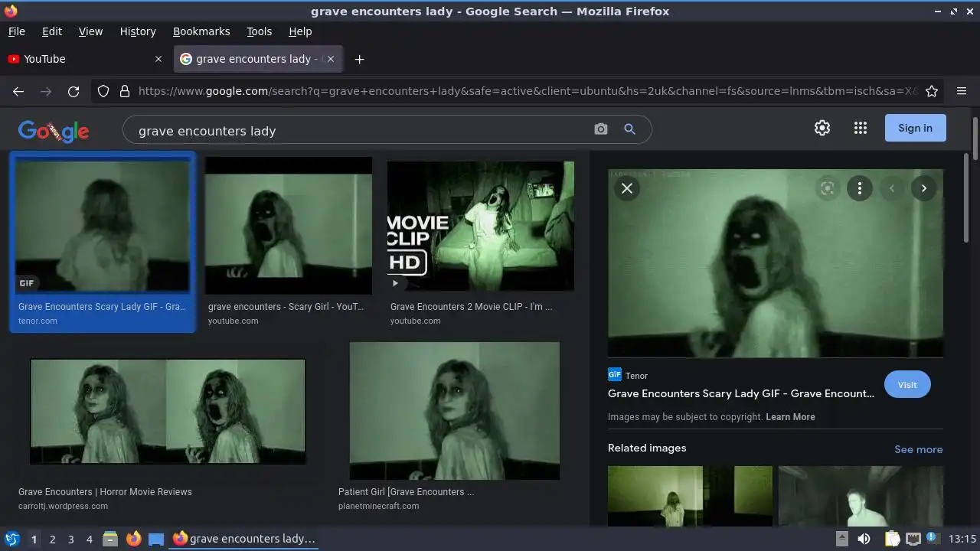Screen dimensions: 980x551
Task: Open the File menu
Action: tap(16, 31)
